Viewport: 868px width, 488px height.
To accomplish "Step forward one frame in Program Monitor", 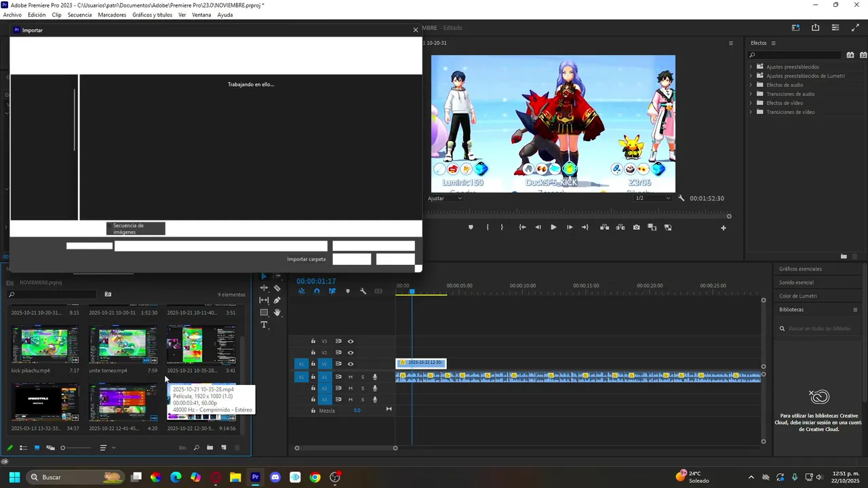I will [570, 228].
